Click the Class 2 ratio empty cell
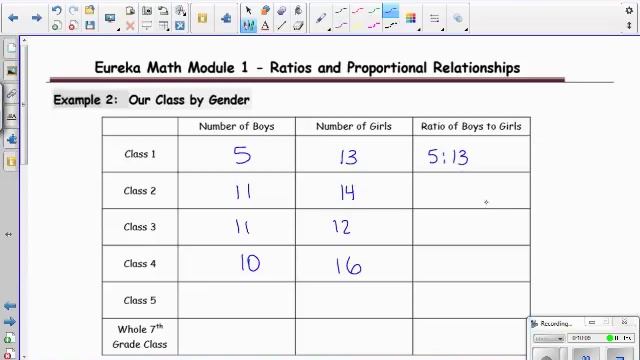The image size is (640, 360). pos(471,191)
